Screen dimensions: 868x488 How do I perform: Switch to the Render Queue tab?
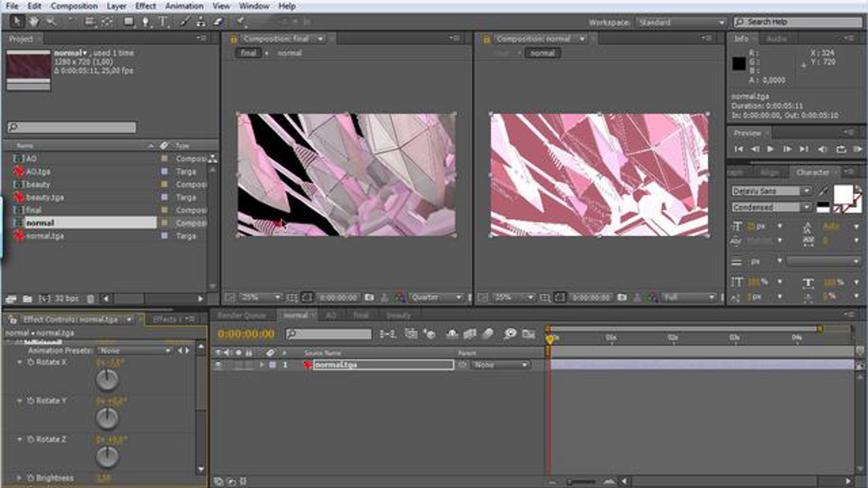(242, 316)
